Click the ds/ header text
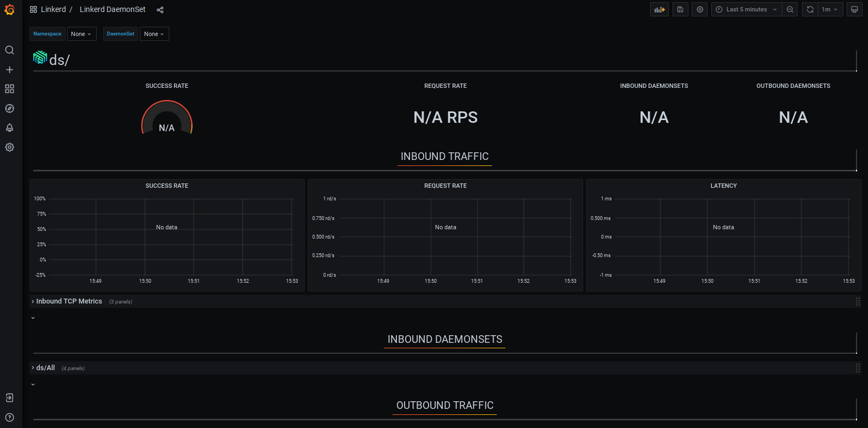 click(60, 60)
